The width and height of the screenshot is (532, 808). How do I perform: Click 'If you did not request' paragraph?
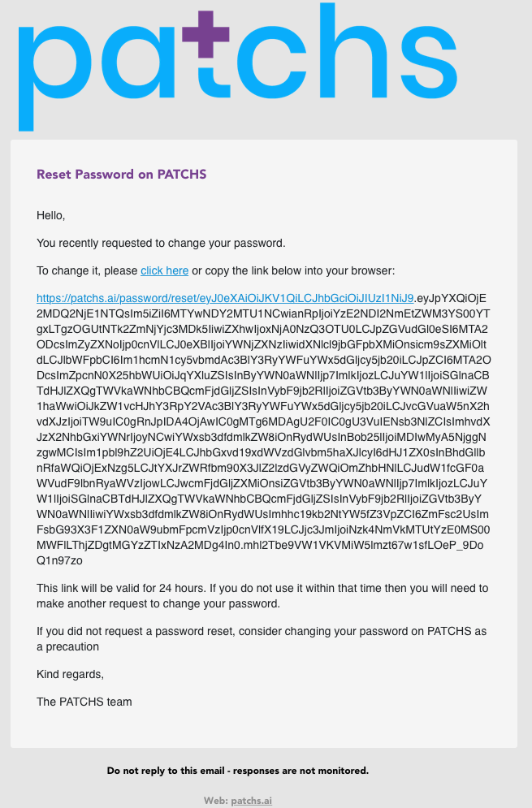(262, 639)
